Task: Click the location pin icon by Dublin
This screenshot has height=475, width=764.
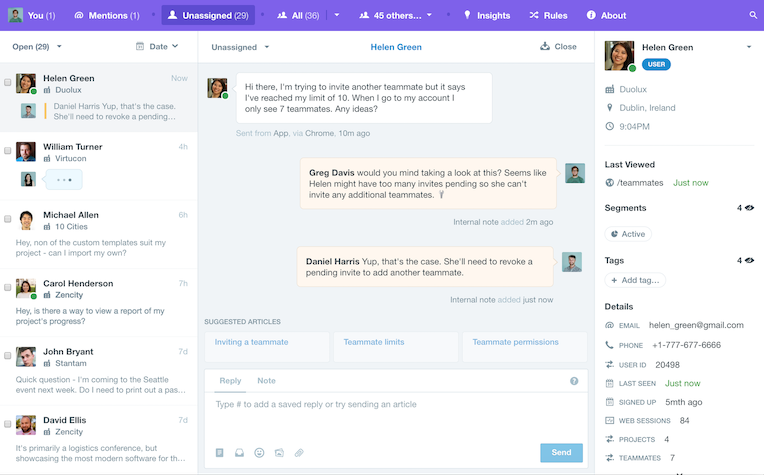Action: tap(610, 108)
